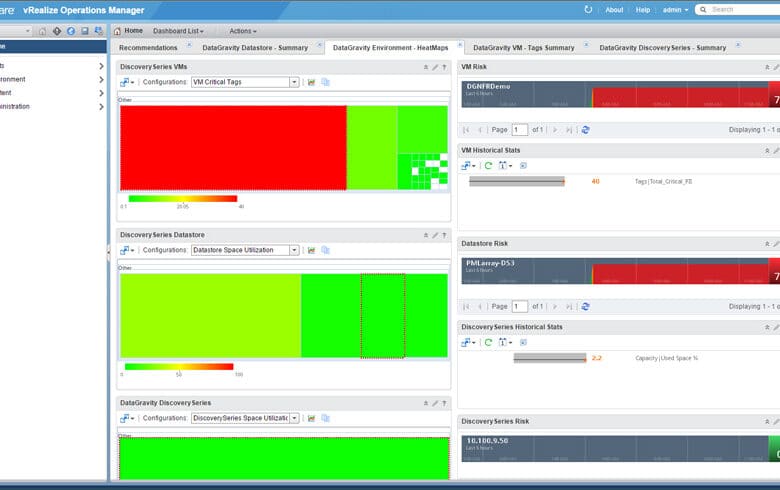Open help for Discovery Series VMs widget

click(x=444, y=67)
